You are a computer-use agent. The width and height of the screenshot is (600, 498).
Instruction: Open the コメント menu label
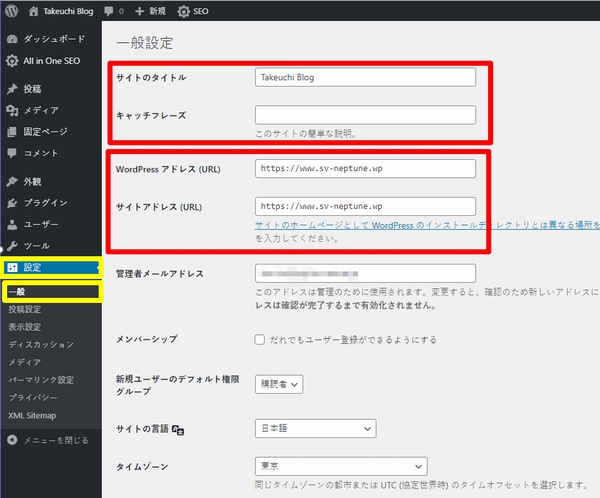click(x=41, y=153)
